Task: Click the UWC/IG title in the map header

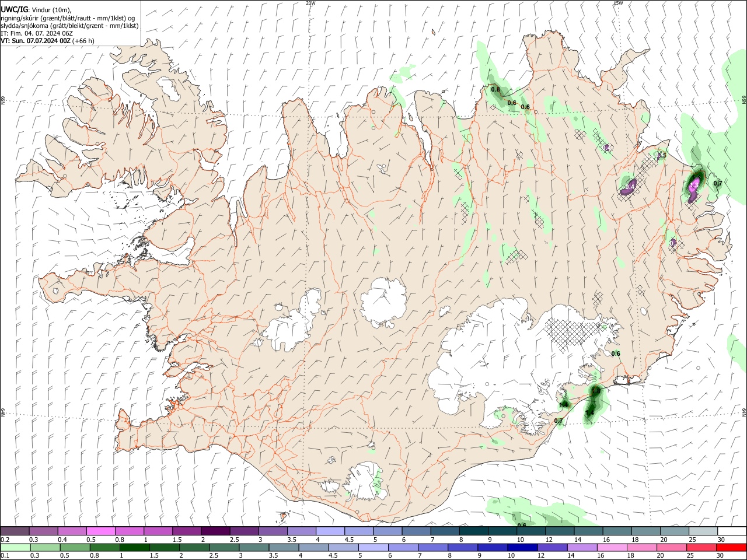Action: pyautogui.click(x=15, y=9)
